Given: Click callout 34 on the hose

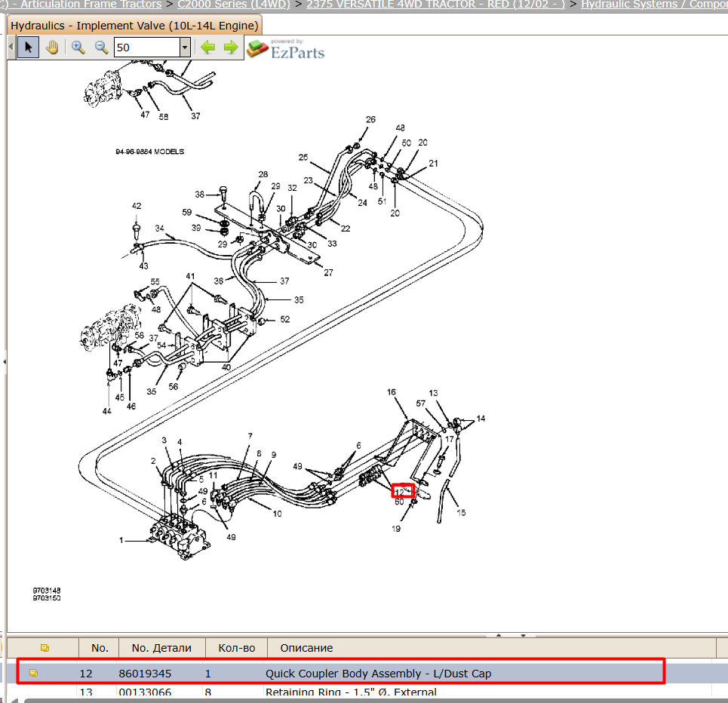Looking at the screenshot, I should [x=160, y=228].
